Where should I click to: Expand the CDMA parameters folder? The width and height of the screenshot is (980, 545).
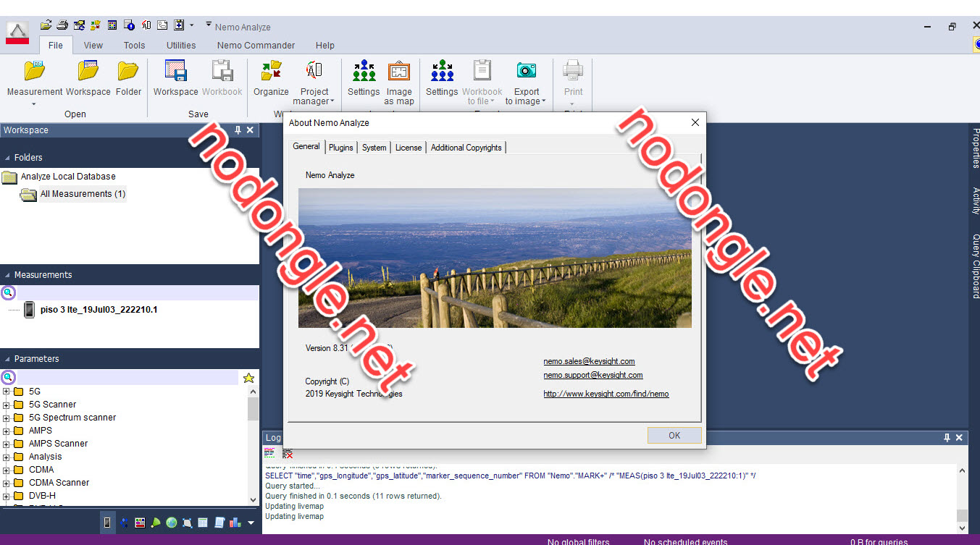6,469
